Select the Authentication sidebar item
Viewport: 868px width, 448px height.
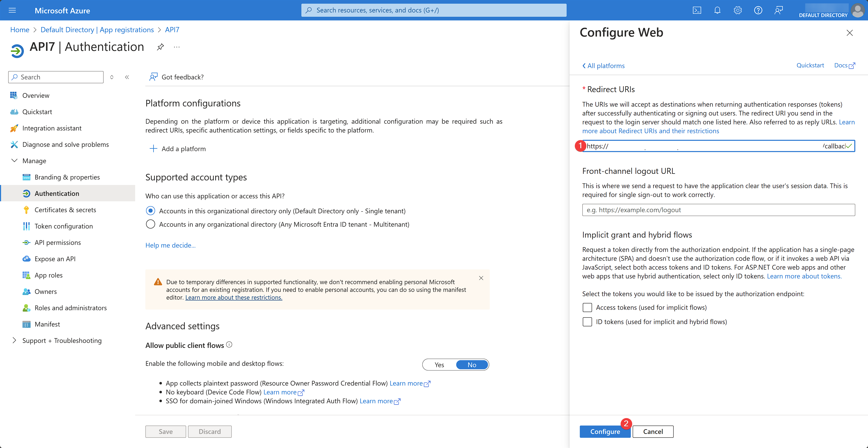tap(68, 193)
